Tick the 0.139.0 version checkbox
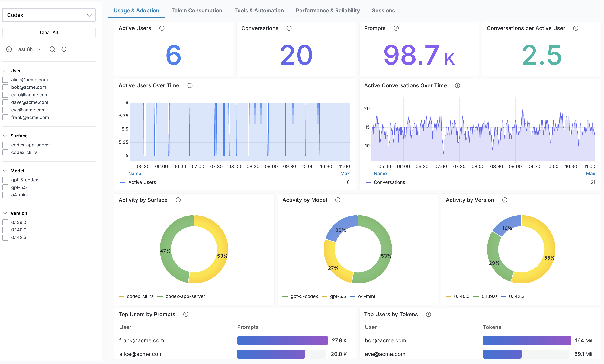 tap(5, 222)
